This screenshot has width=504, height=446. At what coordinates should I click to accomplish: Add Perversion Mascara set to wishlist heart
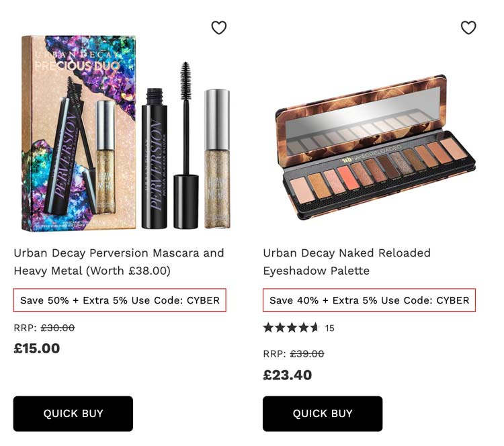219,28
